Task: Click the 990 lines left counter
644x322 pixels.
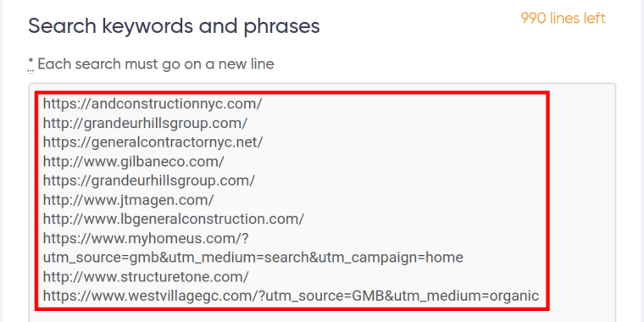Action: click(563, 18)
